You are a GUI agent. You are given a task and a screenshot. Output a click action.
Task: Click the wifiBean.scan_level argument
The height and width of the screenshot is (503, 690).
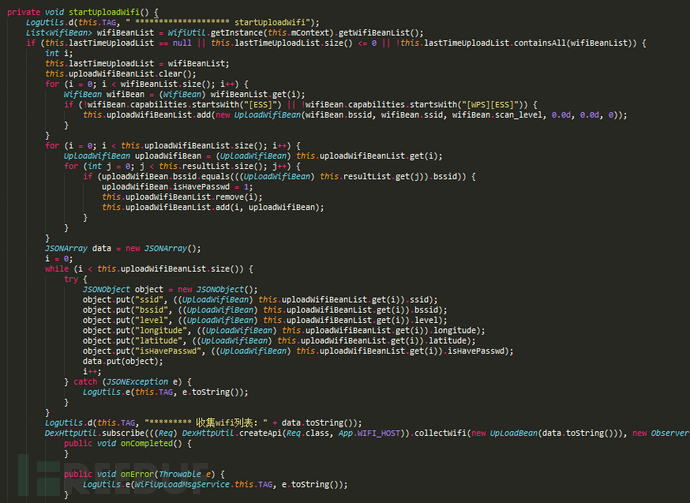(497, 115)
